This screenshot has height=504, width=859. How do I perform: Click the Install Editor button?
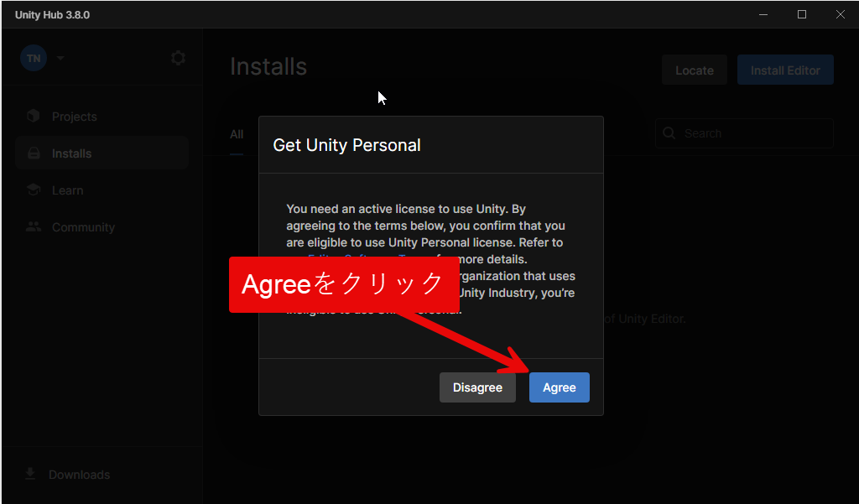tap(785, 70)
